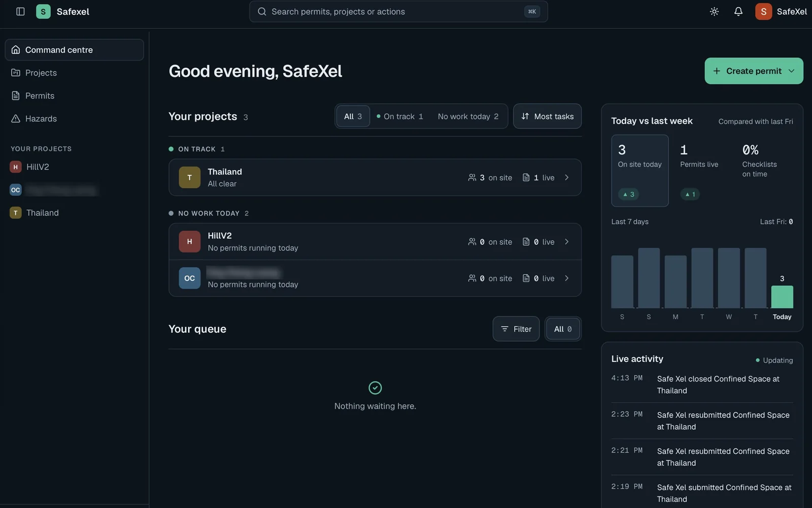Open the SafeXel user avatar menu
The image size is (812, 508).
click(763, 11)
